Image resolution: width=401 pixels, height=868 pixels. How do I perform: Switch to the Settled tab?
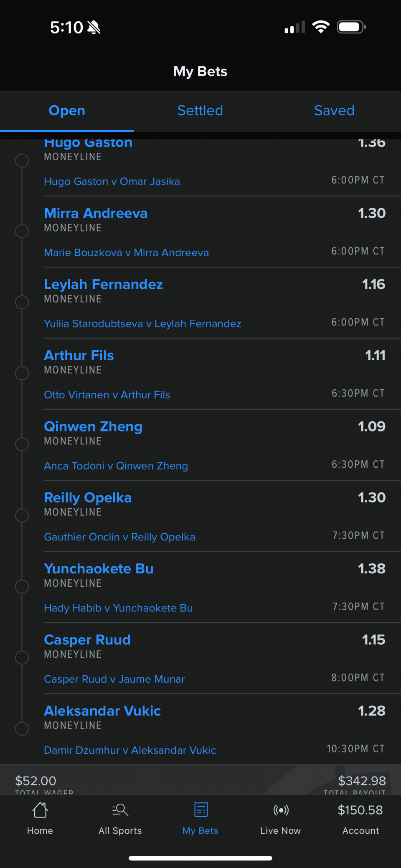tap(200, 111)
